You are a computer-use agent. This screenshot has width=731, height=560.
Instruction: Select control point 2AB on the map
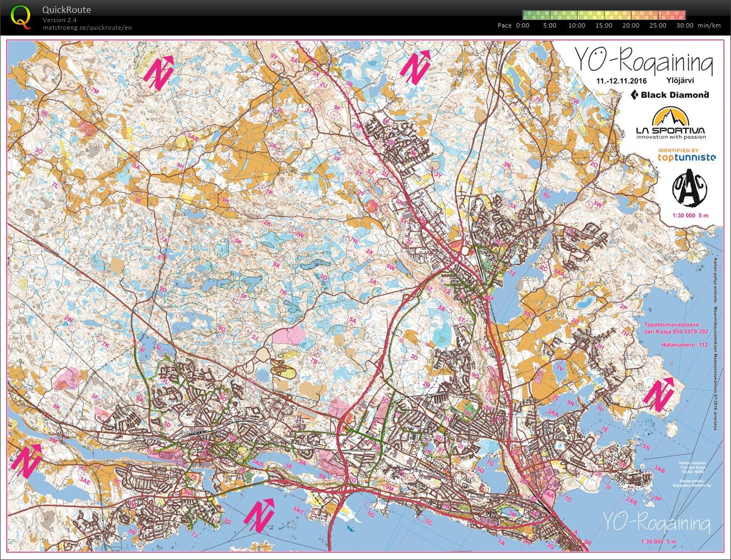[x=632, y=502]
